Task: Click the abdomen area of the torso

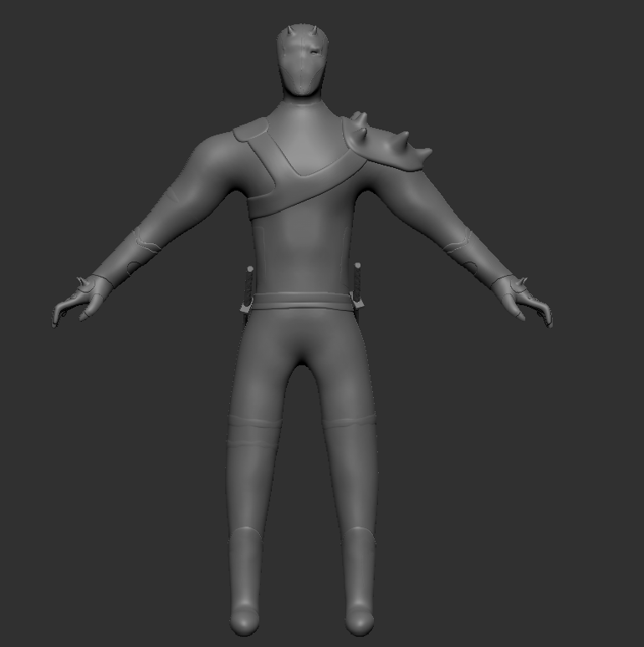Action: [x=301, y=251]
